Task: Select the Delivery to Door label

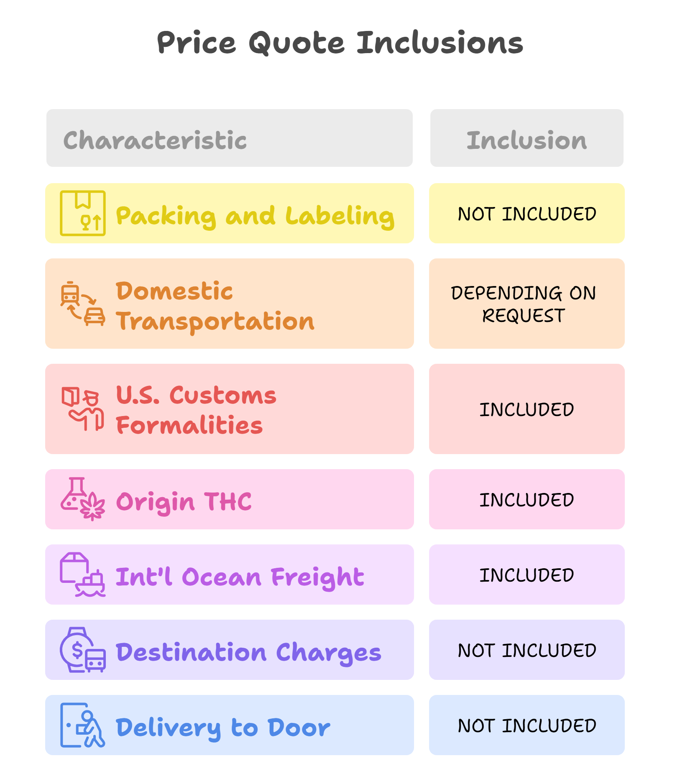Action: coord(223,728)
